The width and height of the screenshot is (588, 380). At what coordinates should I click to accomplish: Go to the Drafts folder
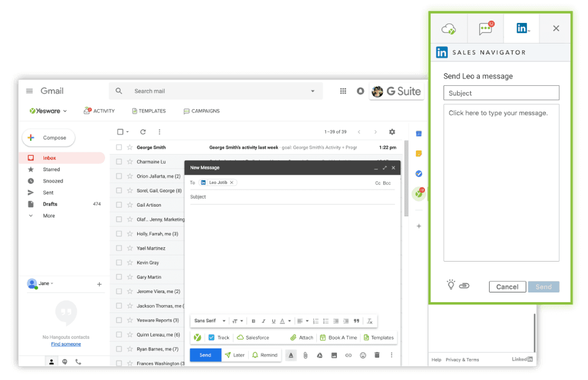coord(50,204)
